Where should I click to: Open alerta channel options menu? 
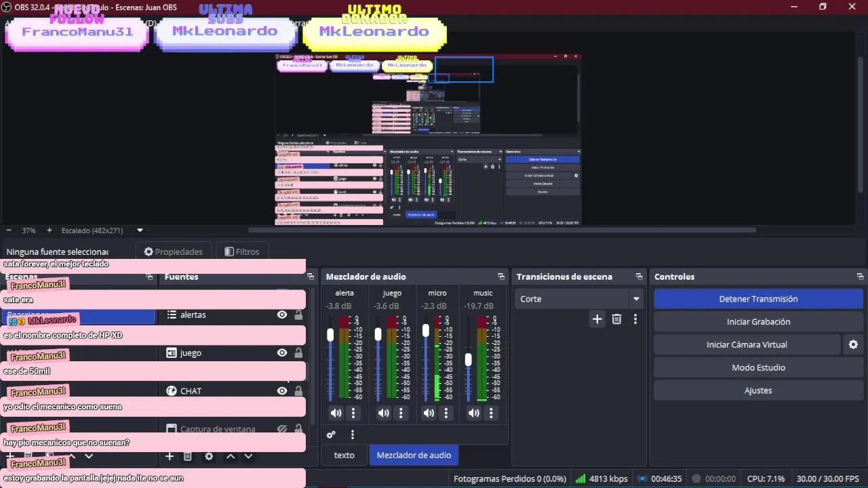pyautogui.click(x=353, y=413)
